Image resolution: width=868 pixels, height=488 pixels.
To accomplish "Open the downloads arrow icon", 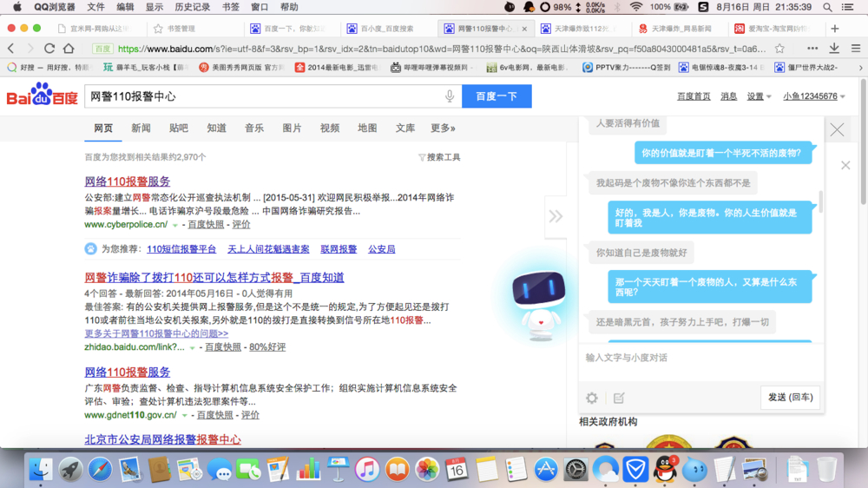I will point(834,49).
